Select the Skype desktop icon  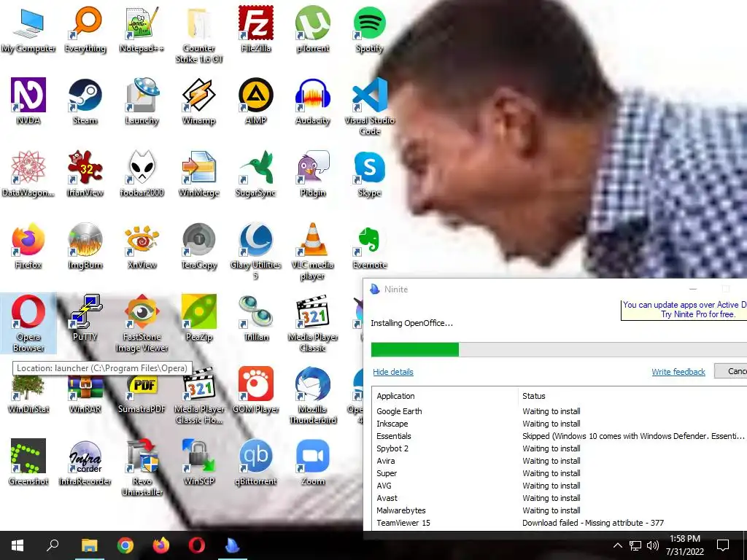pyautogui.click(x=369, y=174)
